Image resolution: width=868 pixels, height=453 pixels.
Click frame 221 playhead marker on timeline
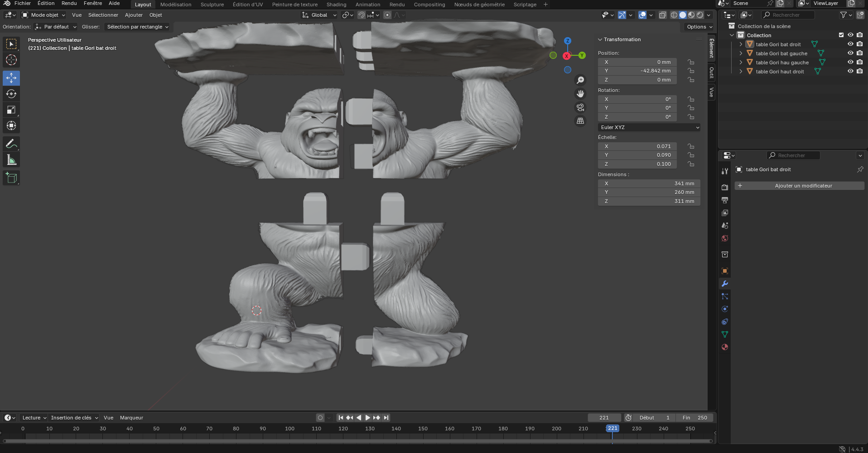[x=612, y=429]
